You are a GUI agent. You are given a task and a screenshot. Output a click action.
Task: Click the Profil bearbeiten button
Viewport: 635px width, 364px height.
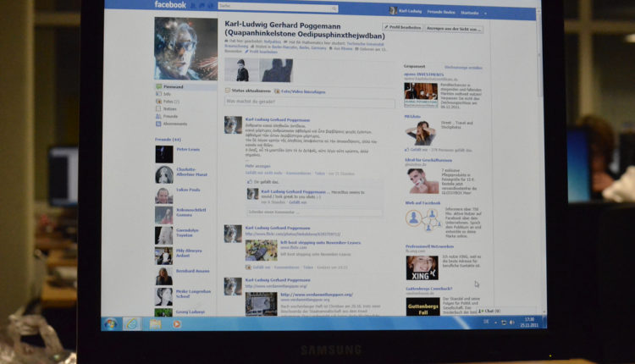click(402, 27)
